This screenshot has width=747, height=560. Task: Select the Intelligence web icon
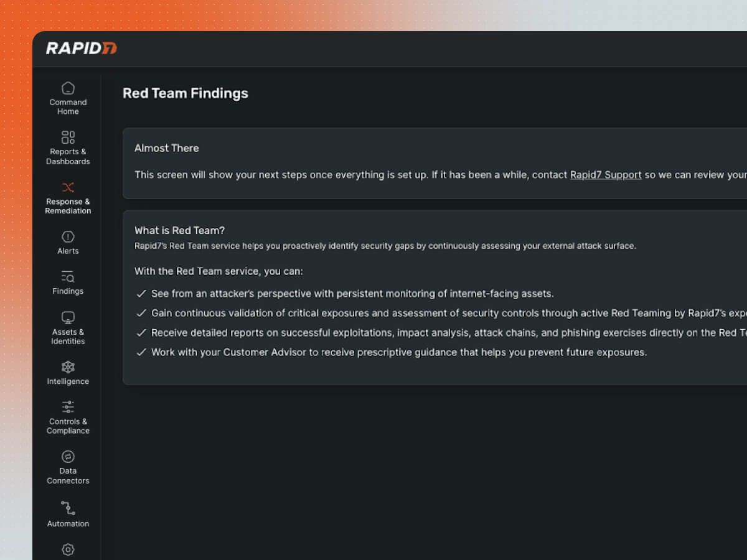(x=68, y=367)
